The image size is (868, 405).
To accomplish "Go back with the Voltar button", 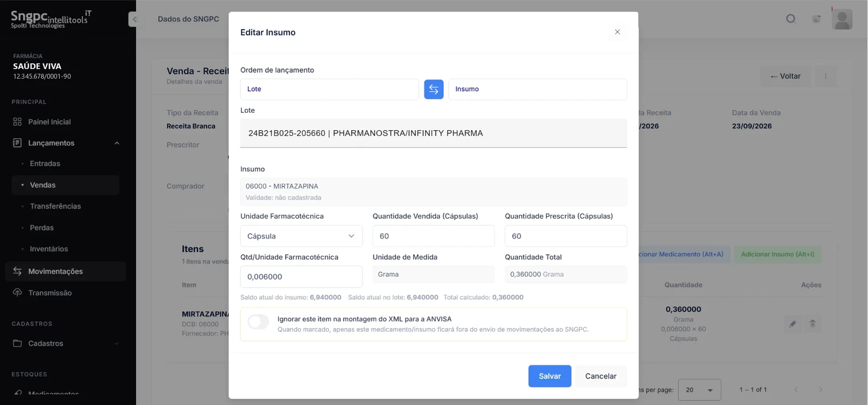I will (x=786, y=76).
